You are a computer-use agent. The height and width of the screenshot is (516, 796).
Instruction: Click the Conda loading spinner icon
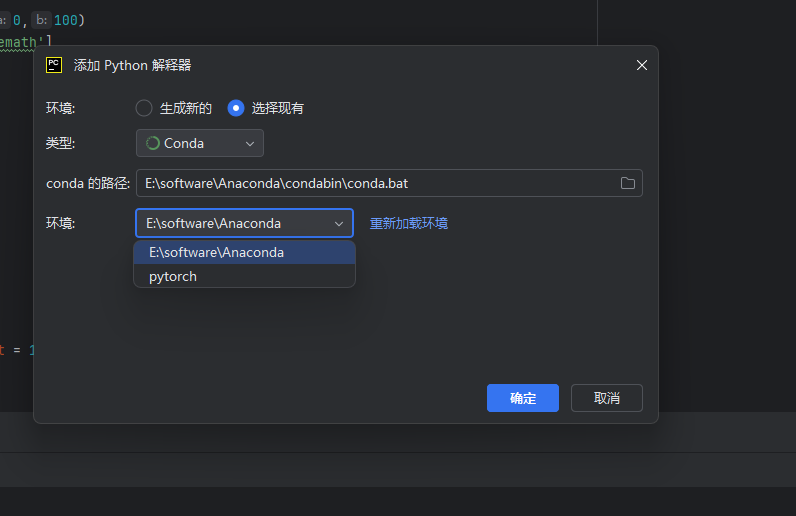[x=153, y=143]
